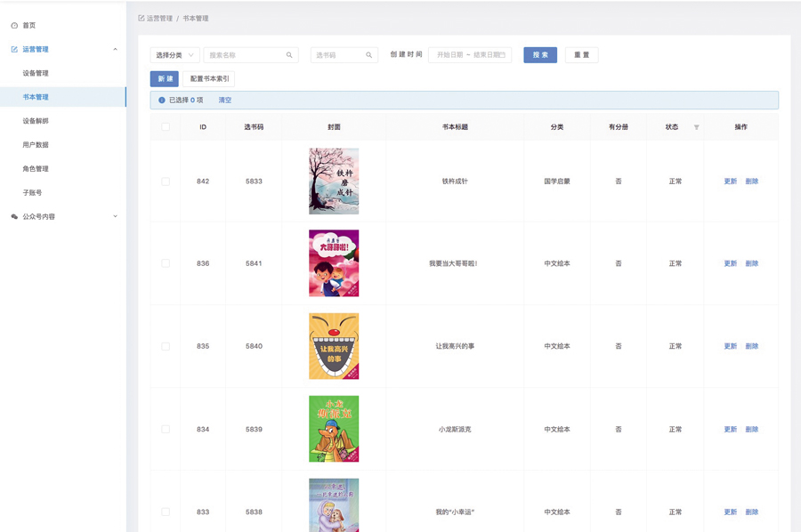This screenshot has height=532, width=801.
Task: Click the 有分册 column header
Action: coord(619,127)
